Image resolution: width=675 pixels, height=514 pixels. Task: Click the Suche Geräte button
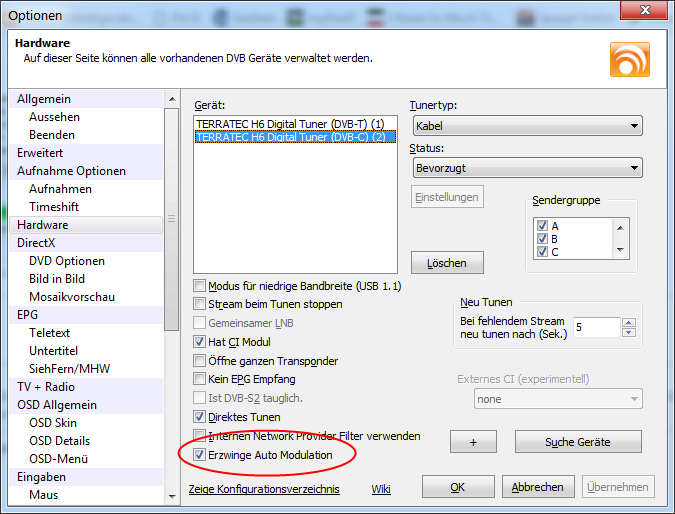[577, 442]
